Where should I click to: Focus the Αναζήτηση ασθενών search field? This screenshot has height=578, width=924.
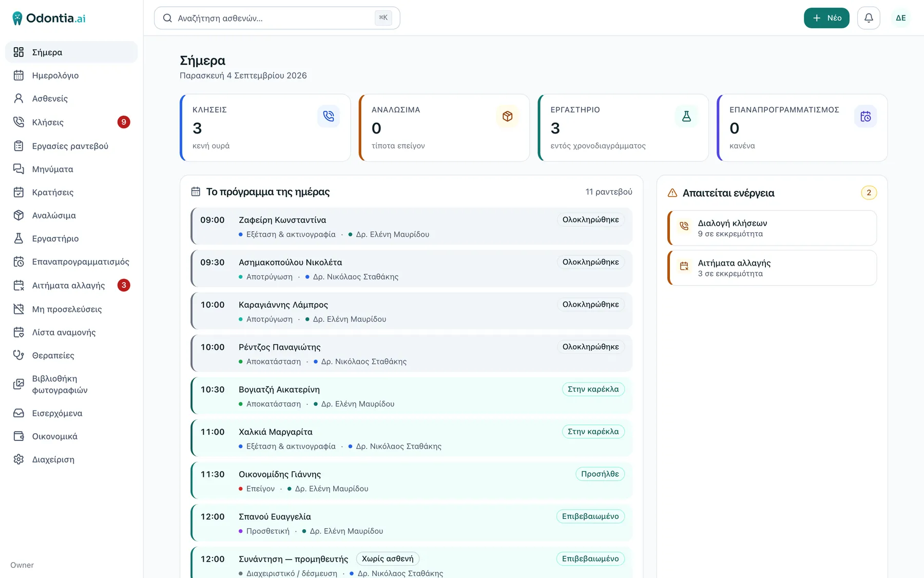point(277,18)
